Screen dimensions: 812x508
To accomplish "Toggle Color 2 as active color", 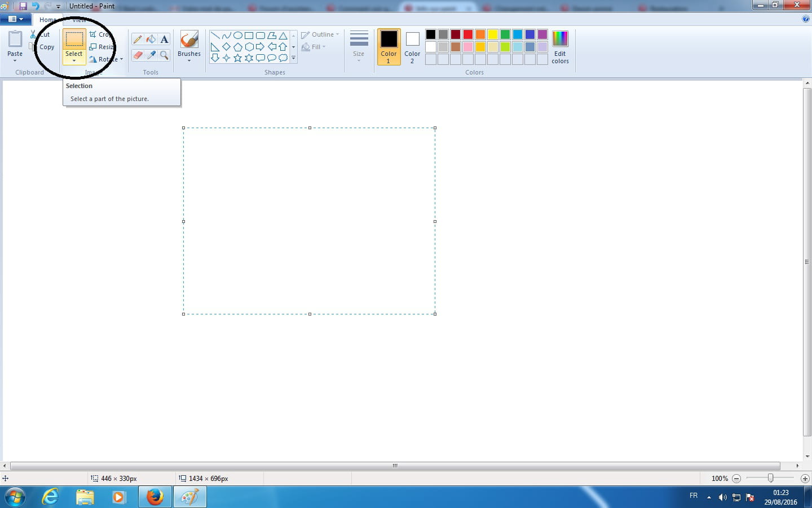I will (412, 46).
